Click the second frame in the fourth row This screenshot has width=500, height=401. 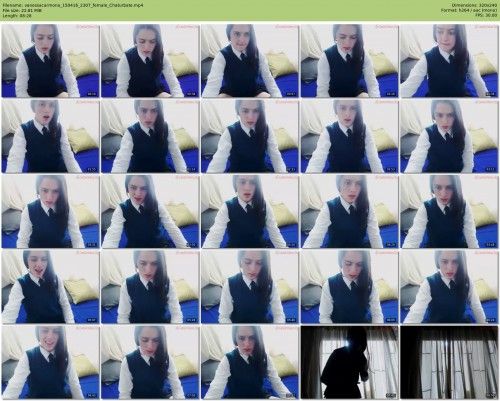pos(150,287)
